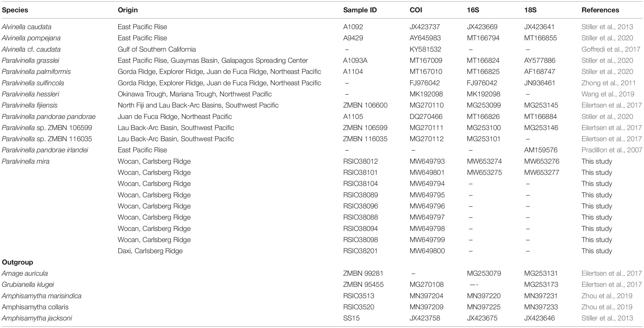Viewport: 644px width, 328px height.
Task: Select sample ID SS15
Action: click(351, 318)
